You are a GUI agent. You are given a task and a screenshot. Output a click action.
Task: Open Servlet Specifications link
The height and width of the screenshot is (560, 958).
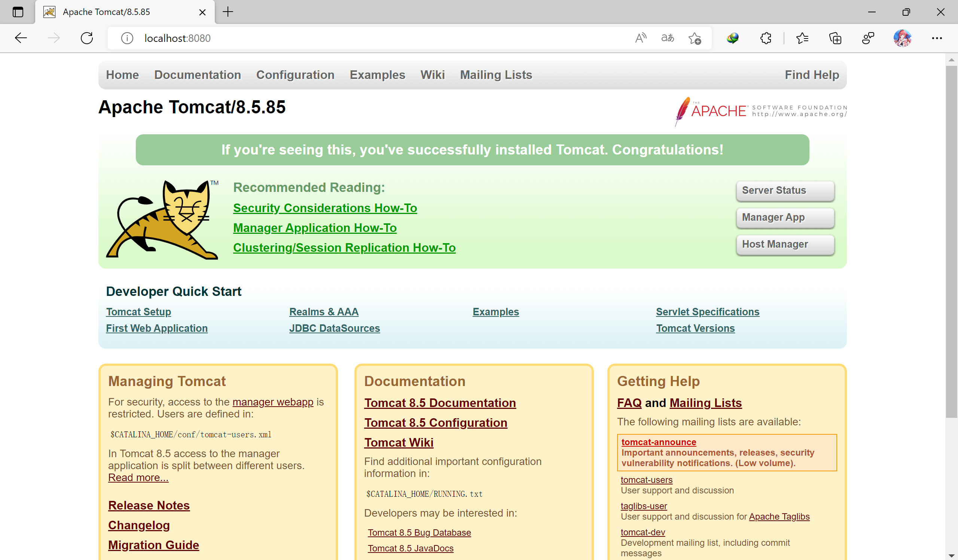tap(708, 312)
